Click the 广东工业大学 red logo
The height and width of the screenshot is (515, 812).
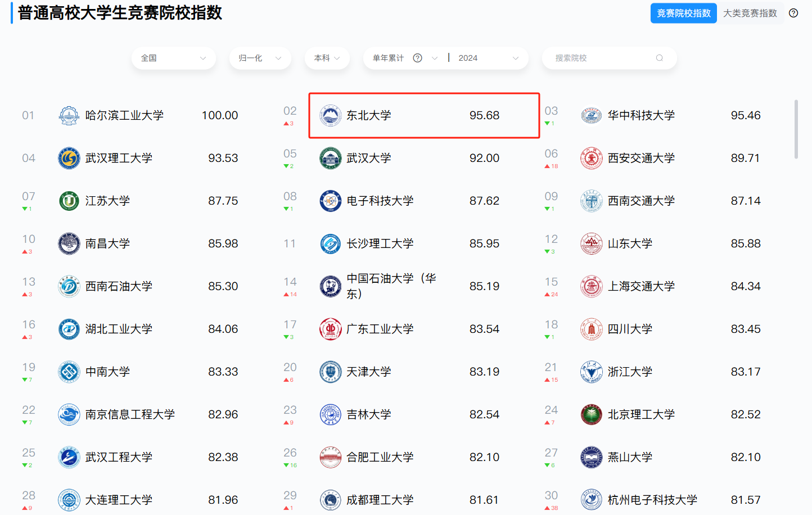tap(331, 329)
